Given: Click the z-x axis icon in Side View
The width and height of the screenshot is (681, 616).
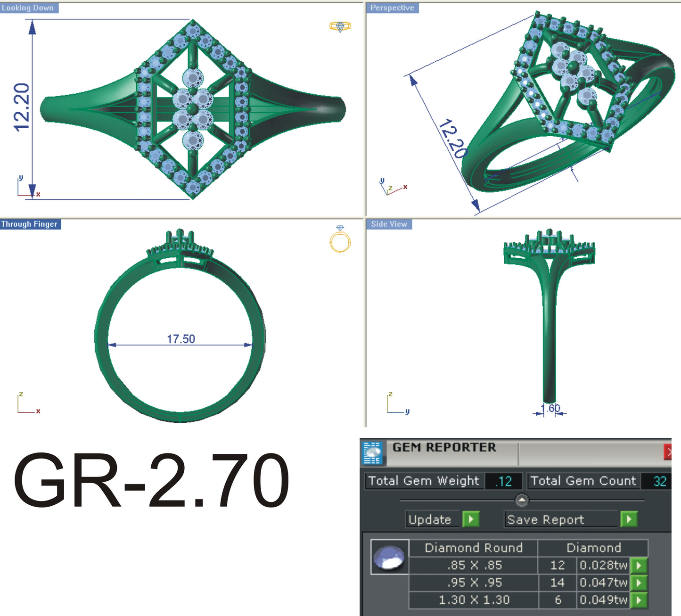Looking at the screenshot, I should pyautogui.click(x=396, y=403).
